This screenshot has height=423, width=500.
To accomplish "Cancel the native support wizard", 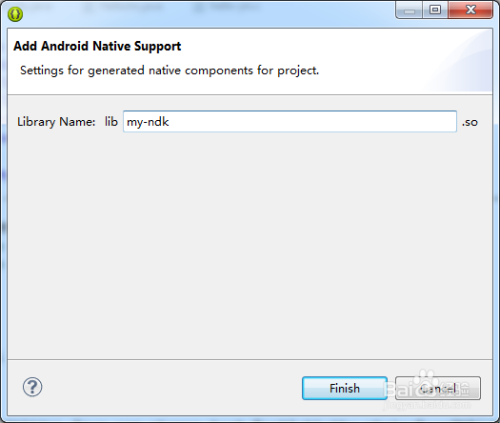I will (438, 388).
